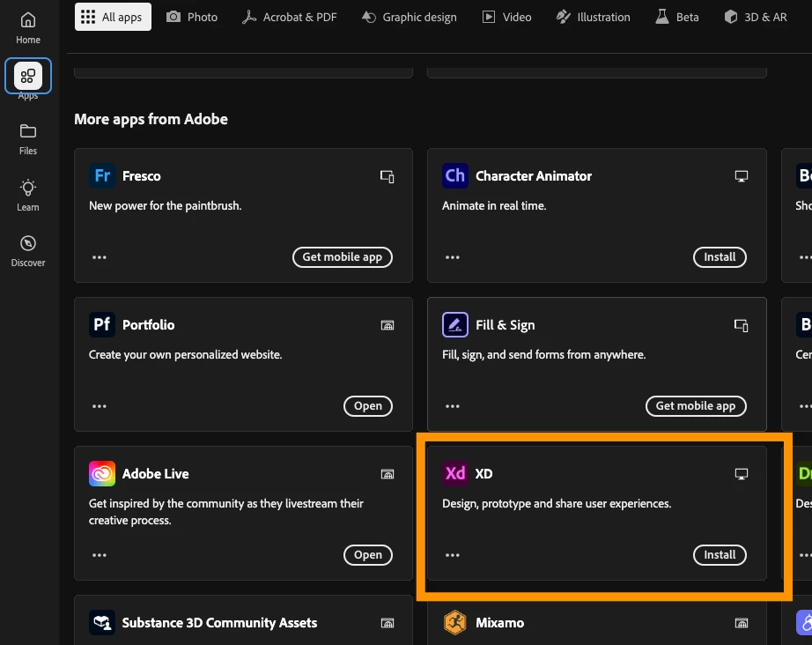Click the Fresco title text
Screen dimensions: 812x645
pos(142,176)
